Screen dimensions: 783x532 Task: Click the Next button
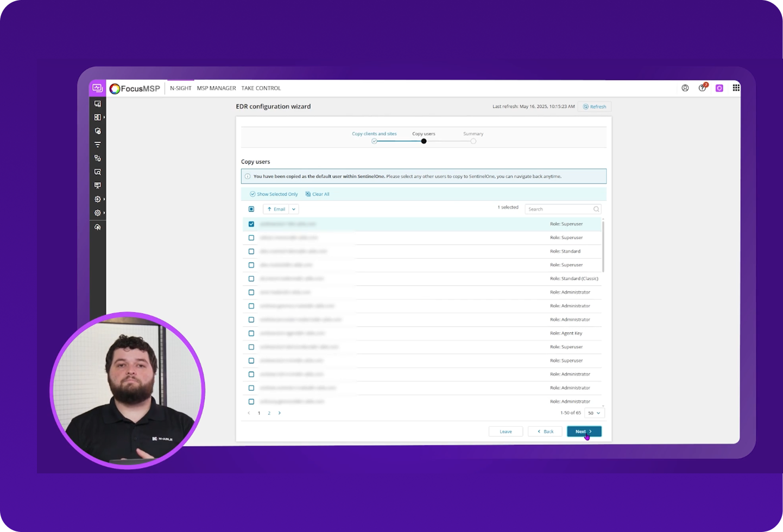click(584, 432)
